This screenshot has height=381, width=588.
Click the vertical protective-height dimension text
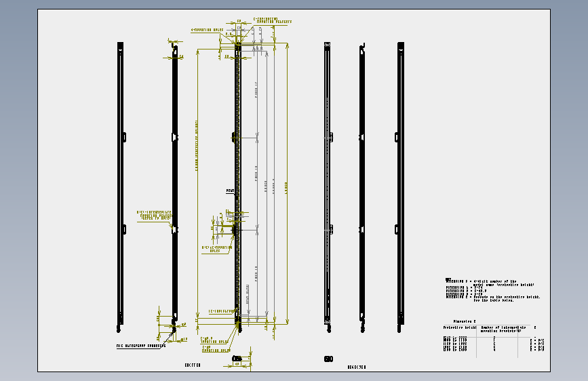(x=197, y=146)
